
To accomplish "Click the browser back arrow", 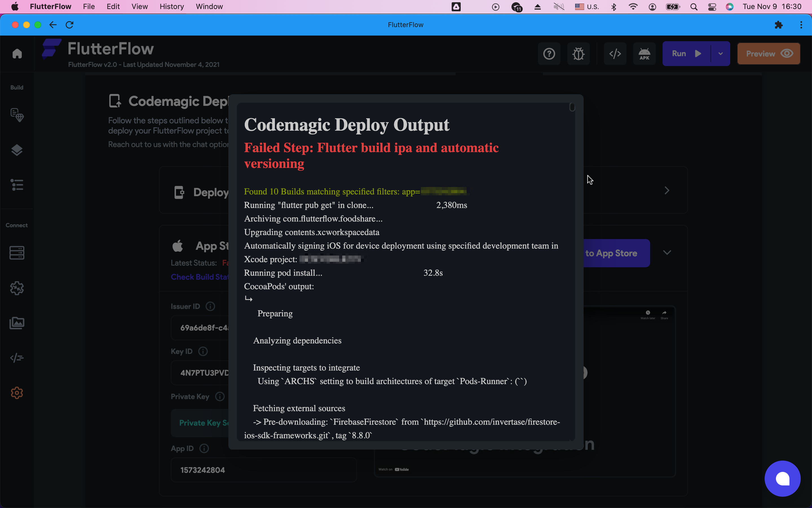I will tap(53, 25).
